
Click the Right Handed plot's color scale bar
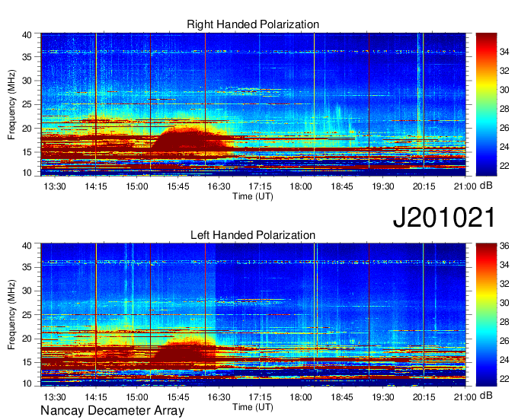[486, 104]
